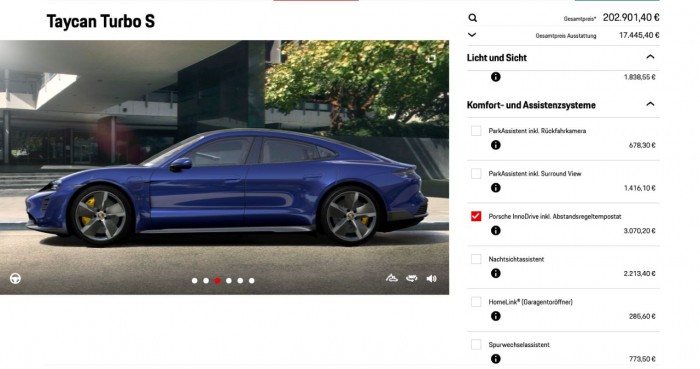Click the Taycan Turbo S heading
The height and width of the screenshot is (369, 700).
point(101,21)
